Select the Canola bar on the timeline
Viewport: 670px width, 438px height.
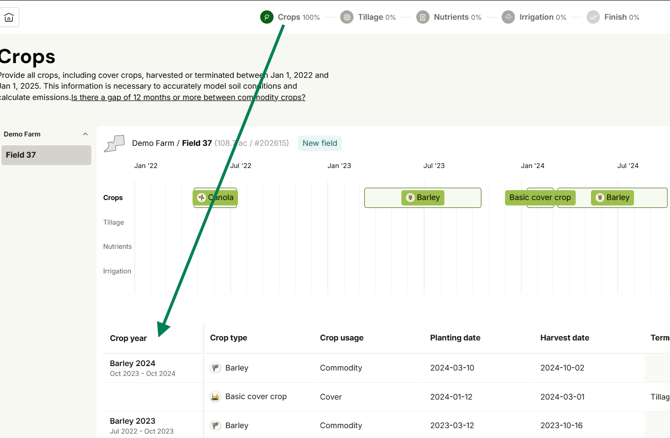point(215,198)
